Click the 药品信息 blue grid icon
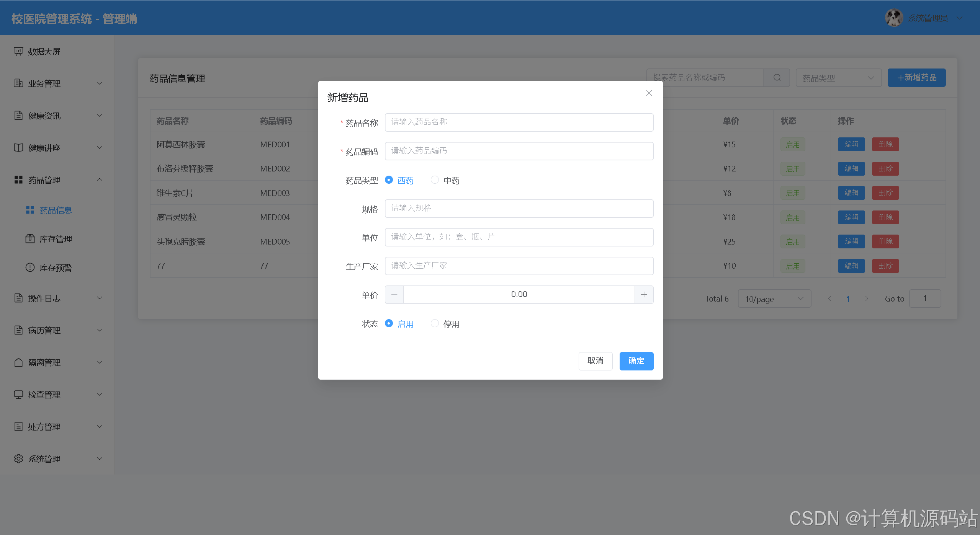The height and width of the screenshot is (535, 980). [30, 210]
